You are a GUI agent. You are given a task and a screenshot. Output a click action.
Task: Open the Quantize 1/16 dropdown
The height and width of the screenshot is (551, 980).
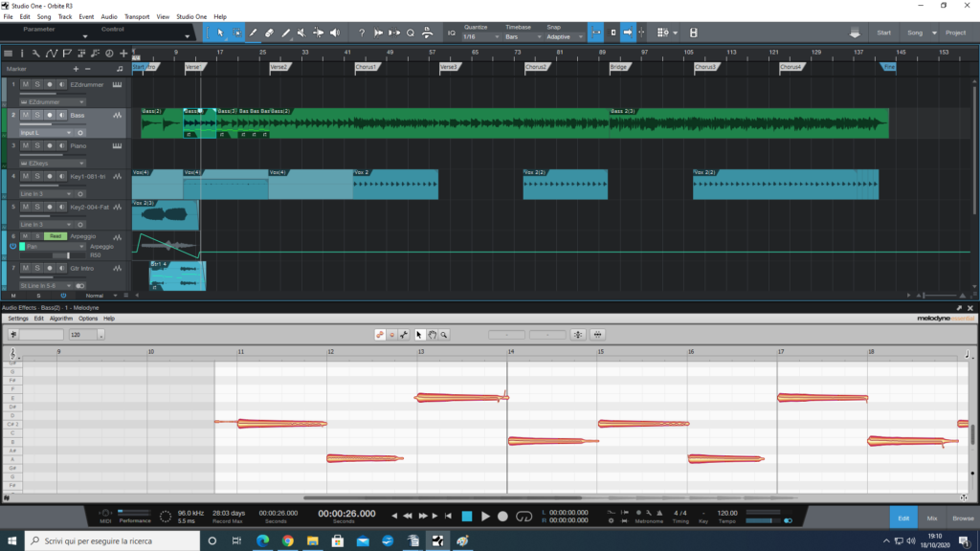pyautogui.click(x=479, y=36)
